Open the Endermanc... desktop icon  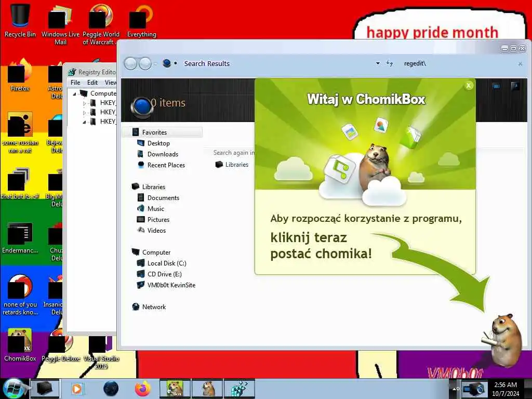point(20,237)
